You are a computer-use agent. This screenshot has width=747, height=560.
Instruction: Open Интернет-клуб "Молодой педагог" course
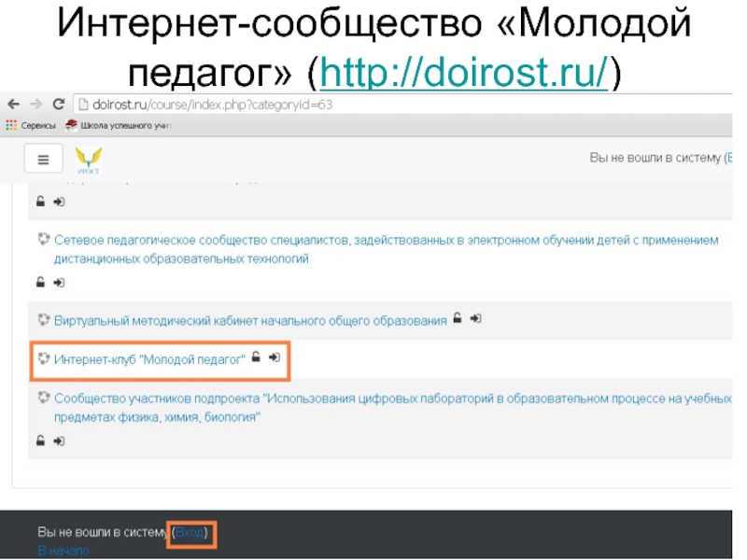coord(149,358)
